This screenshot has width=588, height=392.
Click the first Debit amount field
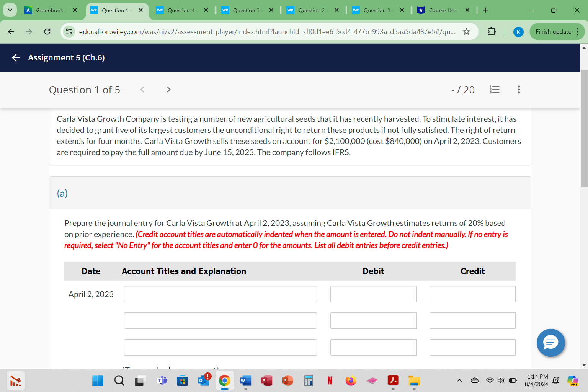coord(373,294)
